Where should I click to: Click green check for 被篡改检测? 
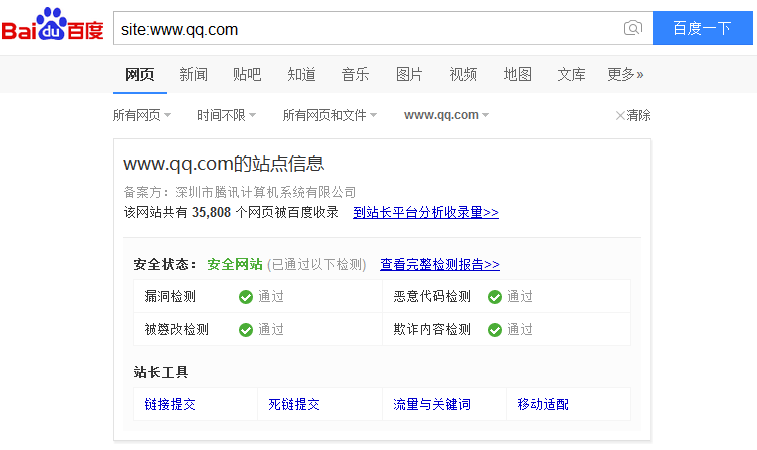point(246,329)
